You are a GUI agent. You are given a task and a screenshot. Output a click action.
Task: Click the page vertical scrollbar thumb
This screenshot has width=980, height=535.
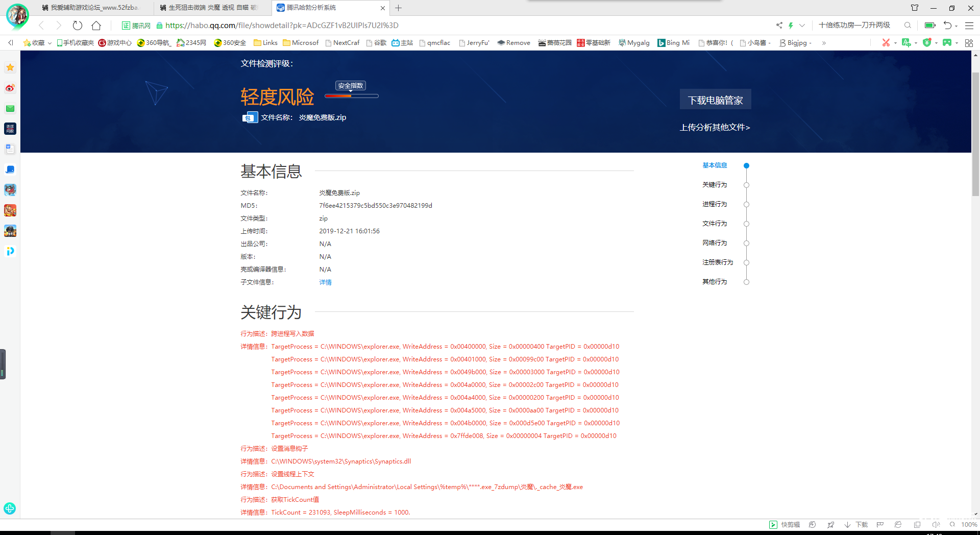pyautogui.click(x=975, y=134)
